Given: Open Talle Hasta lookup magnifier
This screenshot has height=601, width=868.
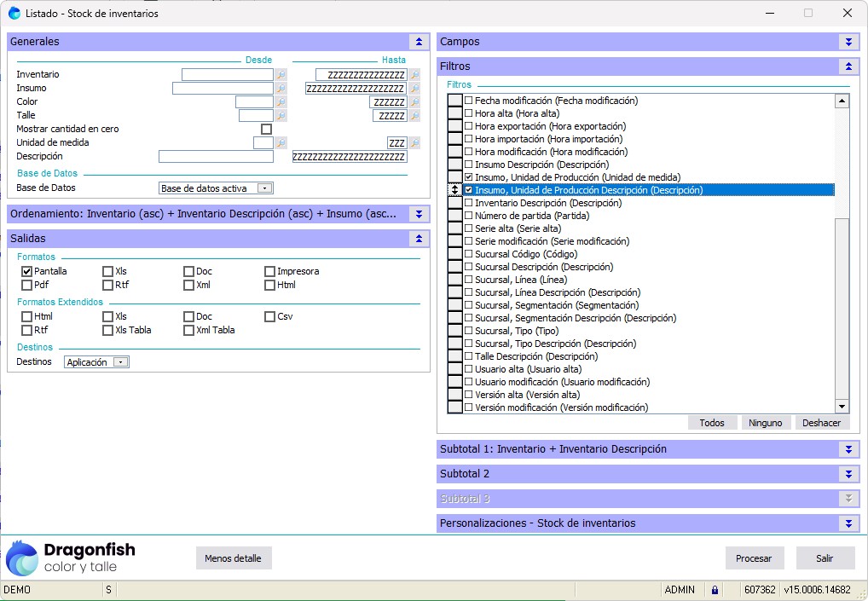Looking at the screenshot, I should tap(414, 116).
